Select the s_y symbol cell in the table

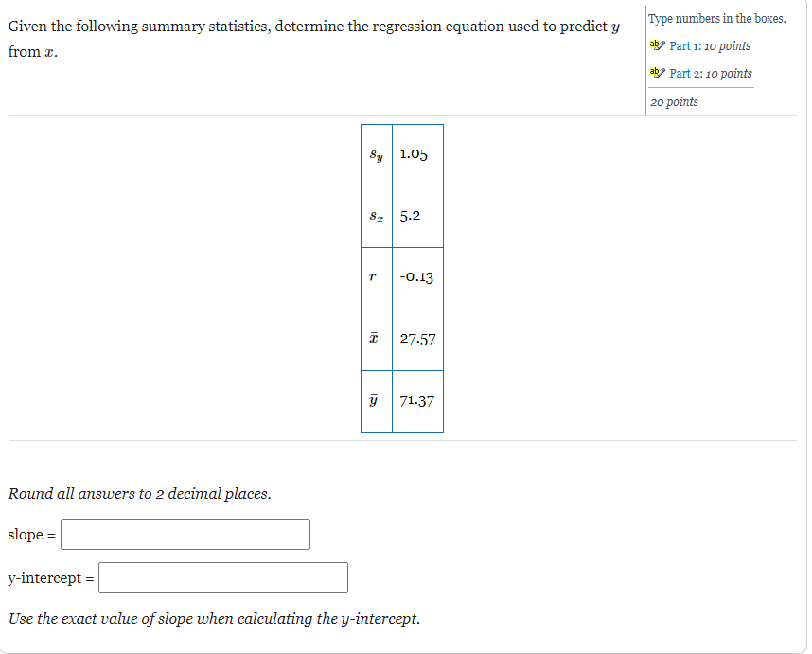click(x=376, y=154)
